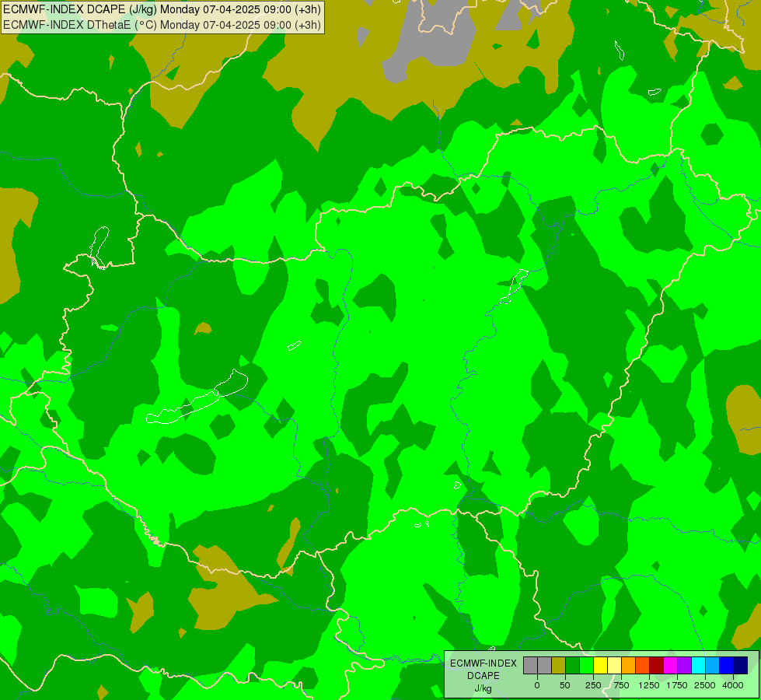This screenshot has width=761, height=700.
Task: Click the dark red legend swatch
Action: [x=656, y=666]
